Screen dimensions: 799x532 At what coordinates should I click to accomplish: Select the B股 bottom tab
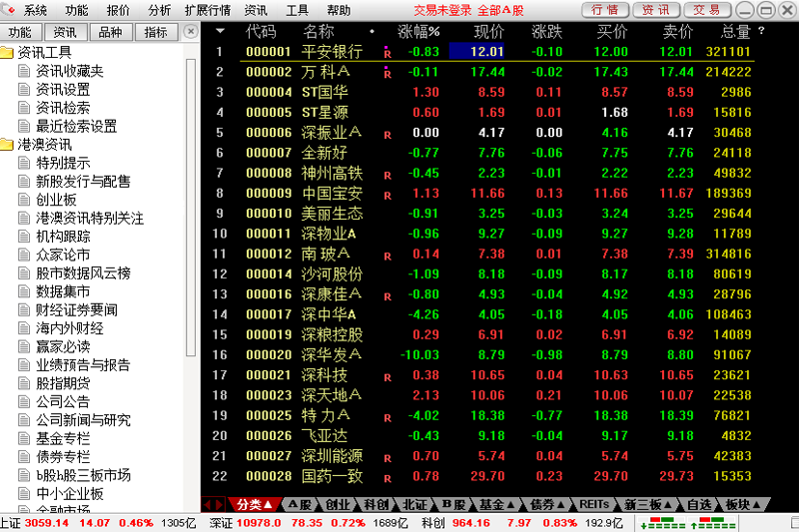point(453,504)
